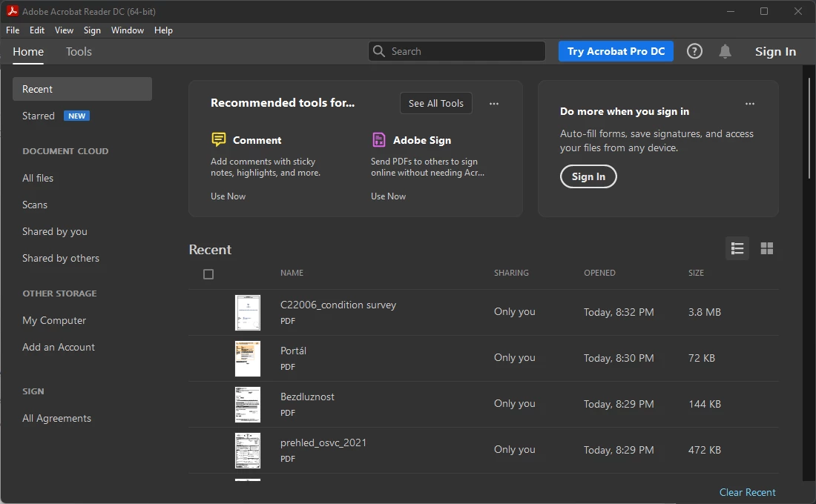Click the OPENED column header

599,273
